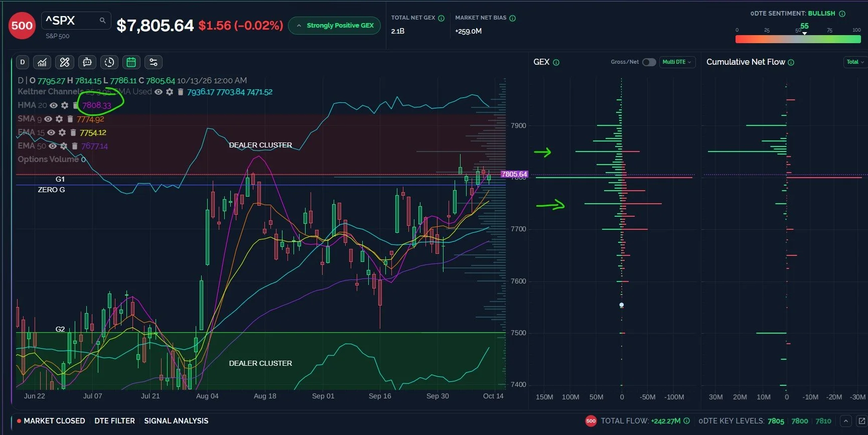Click the history clock icon
This screenshot has height=435, width=868.
click(x=109, y=62)
